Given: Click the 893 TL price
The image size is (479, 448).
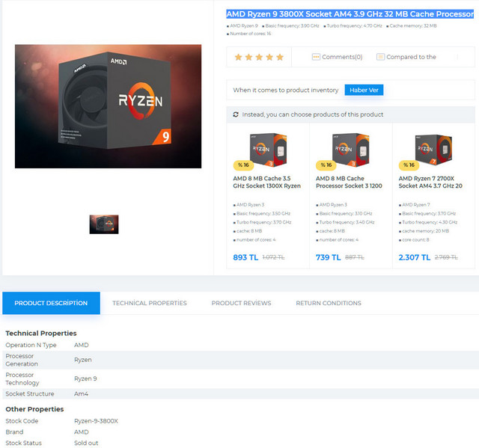Looking at the screenshot, I should [x=245, y=257].
